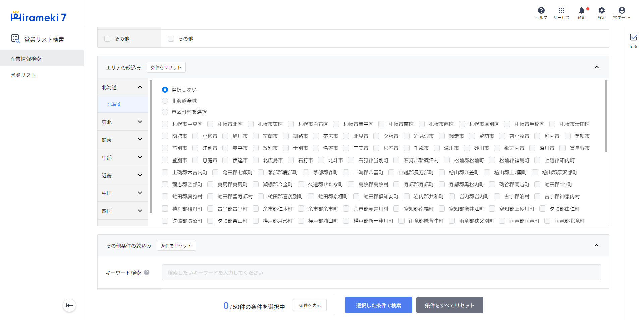
Task: Expand the 中部 region group
Action: (x=140, y=157)
